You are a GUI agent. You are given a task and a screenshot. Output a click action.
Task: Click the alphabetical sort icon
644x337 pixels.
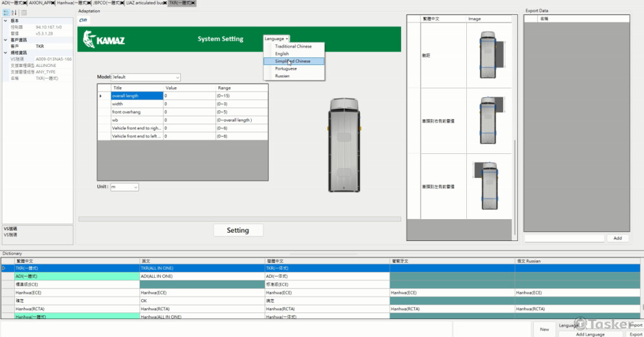pos(14,13)
